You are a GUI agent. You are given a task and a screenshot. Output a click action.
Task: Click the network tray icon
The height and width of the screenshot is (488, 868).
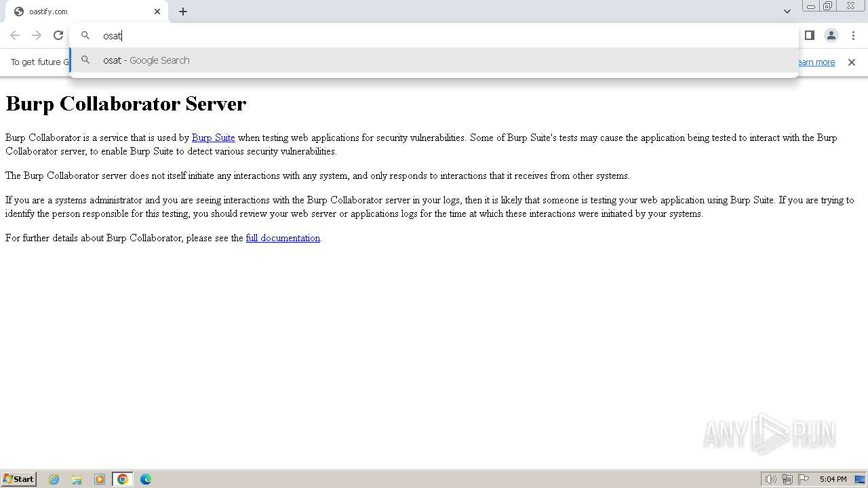tap(787, 479)
